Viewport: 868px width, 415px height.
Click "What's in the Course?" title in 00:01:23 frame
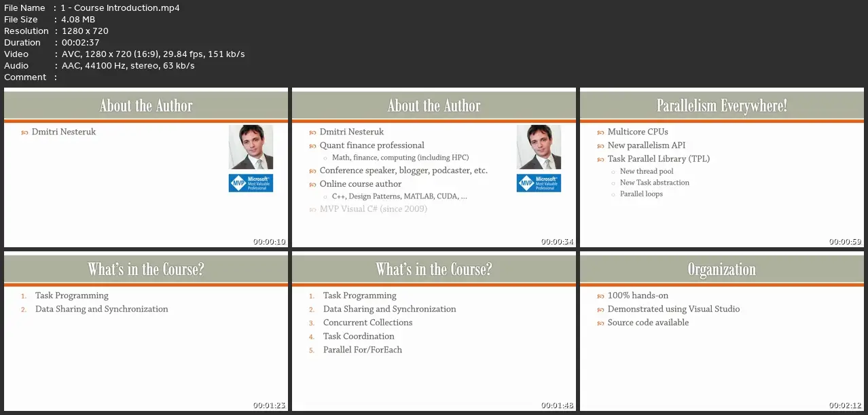[146, 270]
